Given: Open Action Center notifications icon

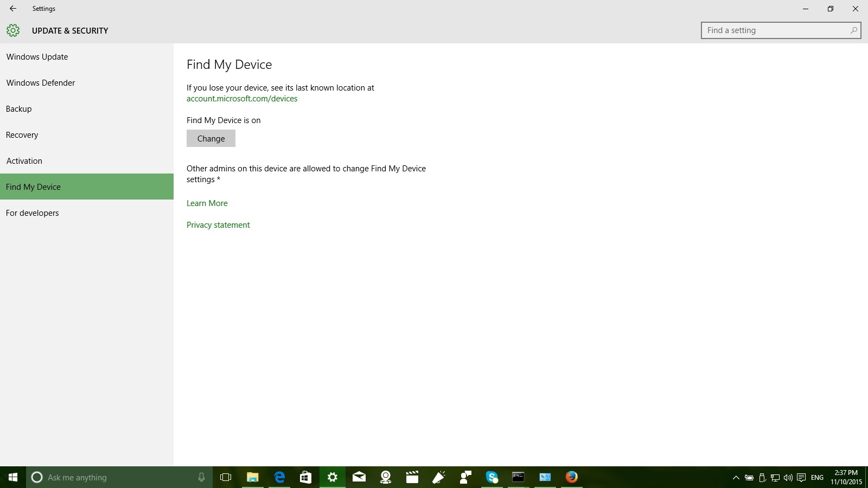Looking at the screenshot, I should tap(801, 478).
